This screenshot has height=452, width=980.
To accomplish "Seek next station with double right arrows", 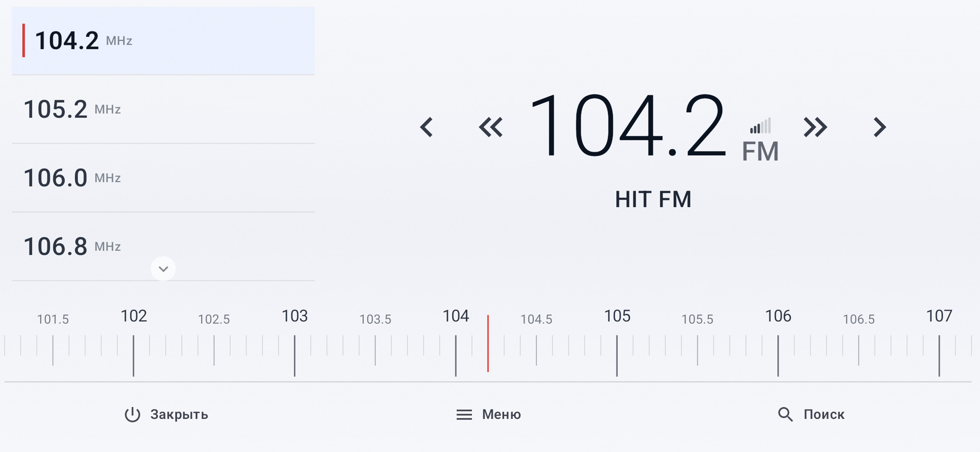I will [815, 127].
